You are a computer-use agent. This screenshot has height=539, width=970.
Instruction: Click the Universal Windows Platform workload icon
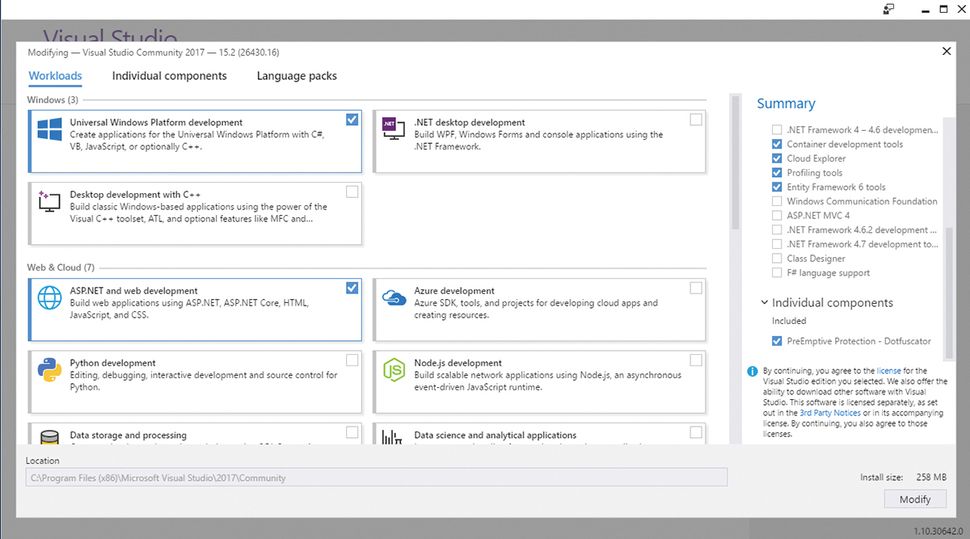click(x=50, y=130)
